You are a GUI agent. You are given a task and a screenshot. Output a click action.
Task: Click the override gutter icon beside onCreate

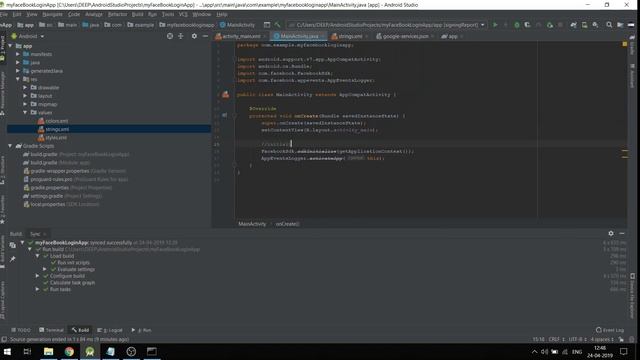[224, 116]
